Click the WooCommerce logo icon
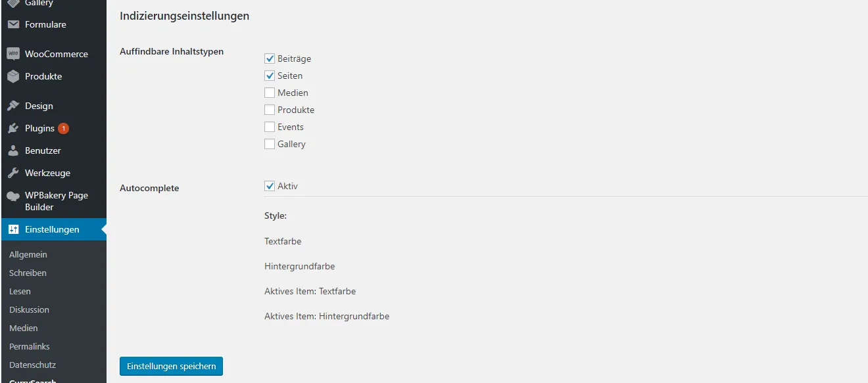Image resolution: width=868 pixels, height=383 pixels. pyautogui.click(x=13, y=54)
